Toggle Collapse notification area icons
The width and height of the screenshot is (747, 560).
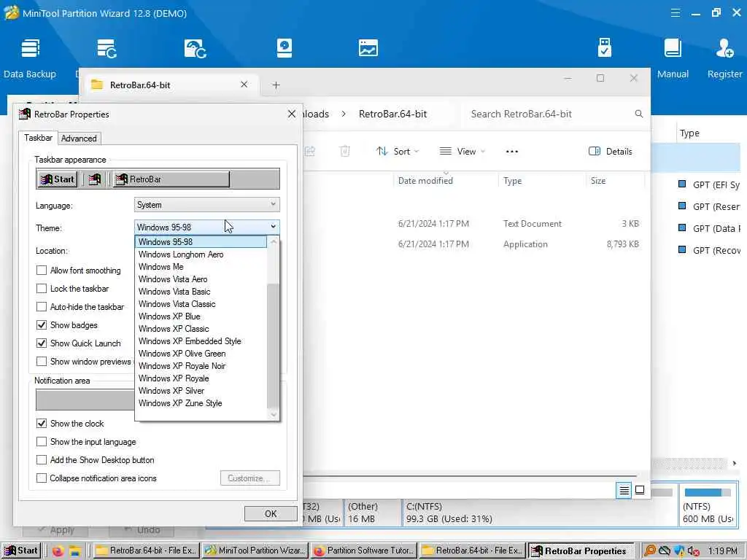42,478
